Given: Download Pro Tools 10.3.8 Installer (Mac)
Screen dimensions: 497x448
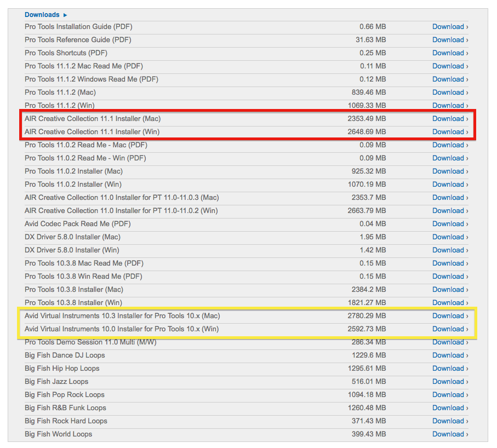Looking at the screenshot, I should (450, 290).
